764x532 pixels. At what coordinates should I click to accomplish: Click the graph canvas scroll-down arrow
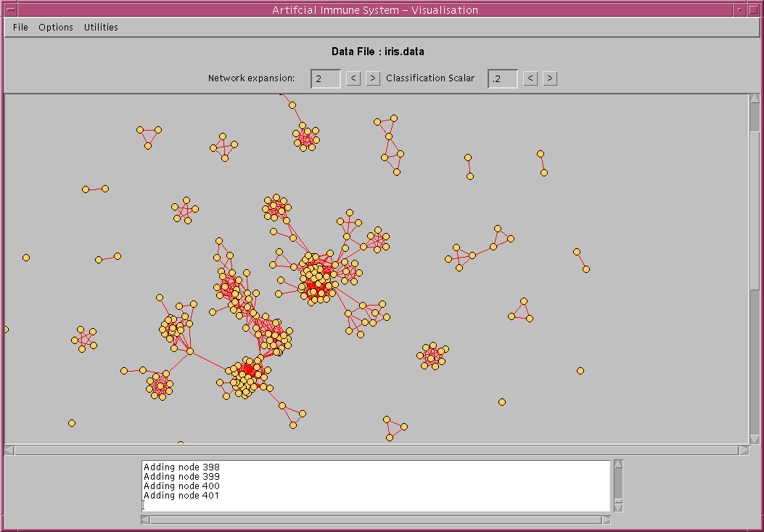755,439
